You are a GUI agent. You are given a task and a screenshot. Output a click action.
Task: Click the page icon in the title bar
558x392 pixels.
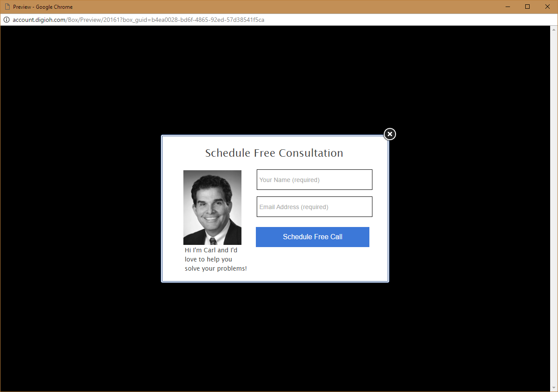click(7, 7)
